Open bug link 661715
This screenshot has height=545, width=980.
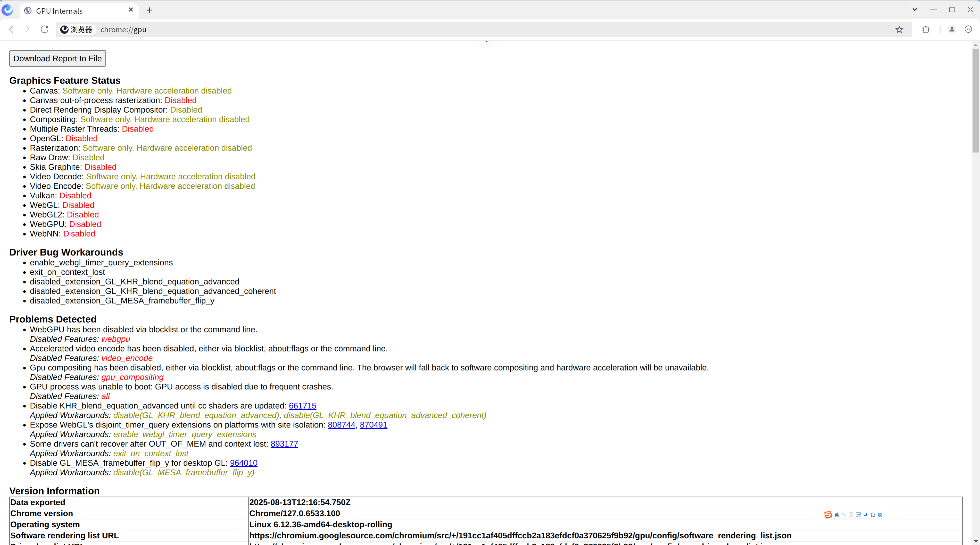click(302, 406)
